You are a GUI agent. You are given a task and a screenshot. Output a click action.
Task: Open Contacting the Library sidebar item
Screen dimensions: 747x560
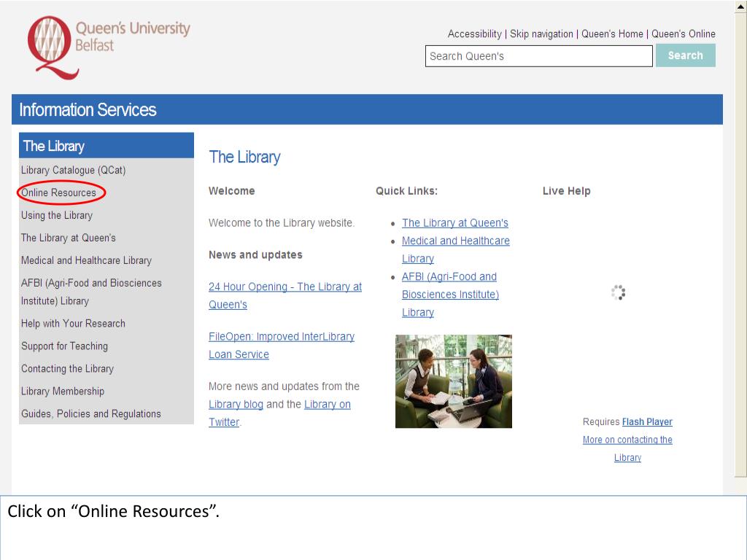coord(67,368)
